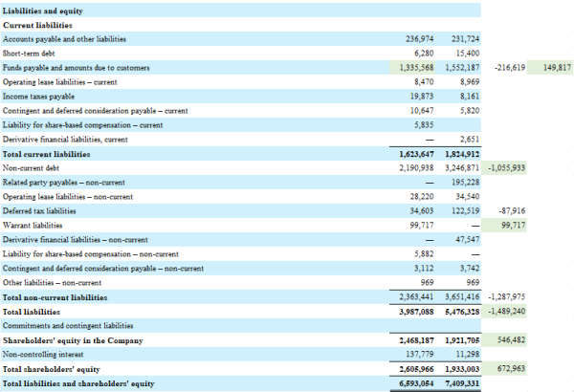Click the Total current liabilities value 1,623,647
This screenshot has width=574, height=392.
pyautogui.click(x=414, y=153)
